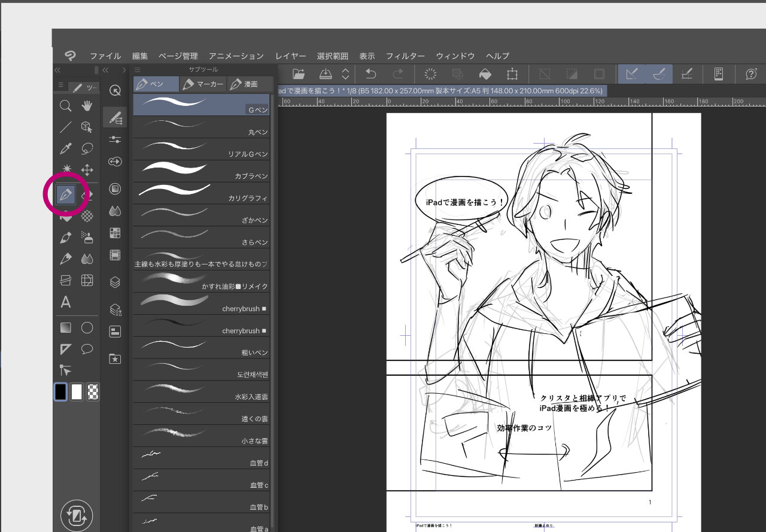
Task: Select the Lasso selection tool
Action: tap(87, 148)
